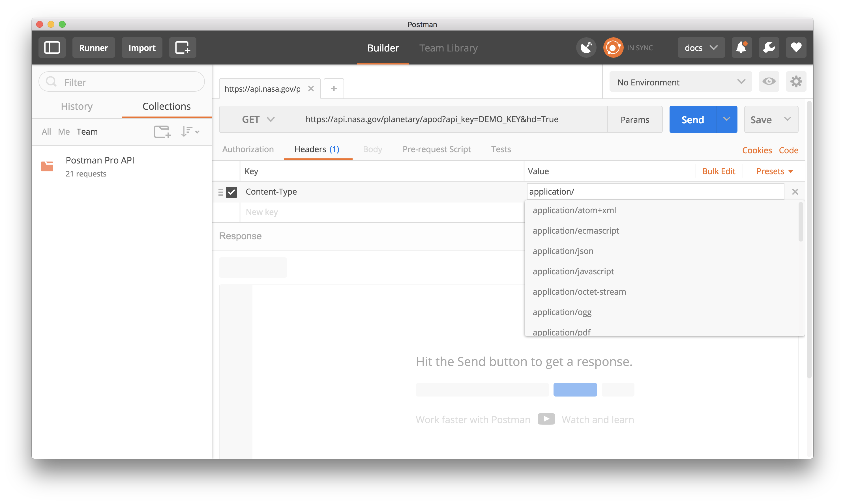Open the Authorization tab
Viewport: 845px width, 504px height.
248,149
